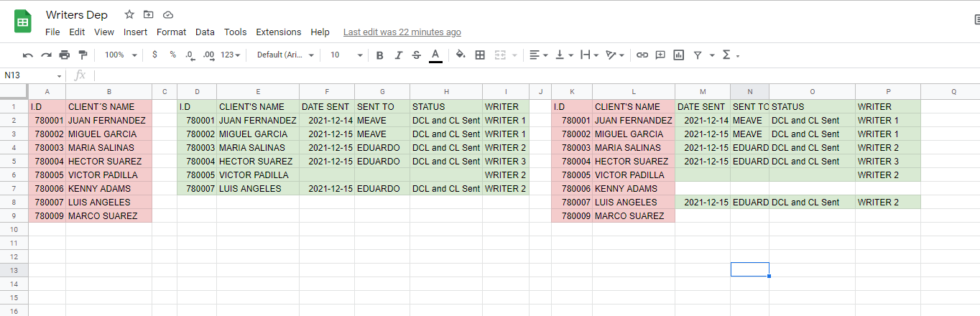Click the cloud save status icon
This screenshot has width=980, height=316.
click(168, 14)
